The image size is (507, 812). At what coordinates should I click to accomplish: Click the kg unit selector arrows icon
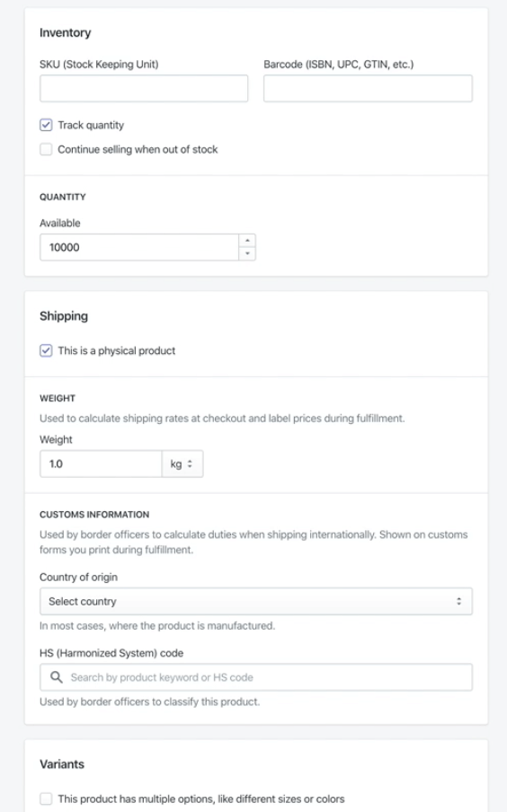190,463
